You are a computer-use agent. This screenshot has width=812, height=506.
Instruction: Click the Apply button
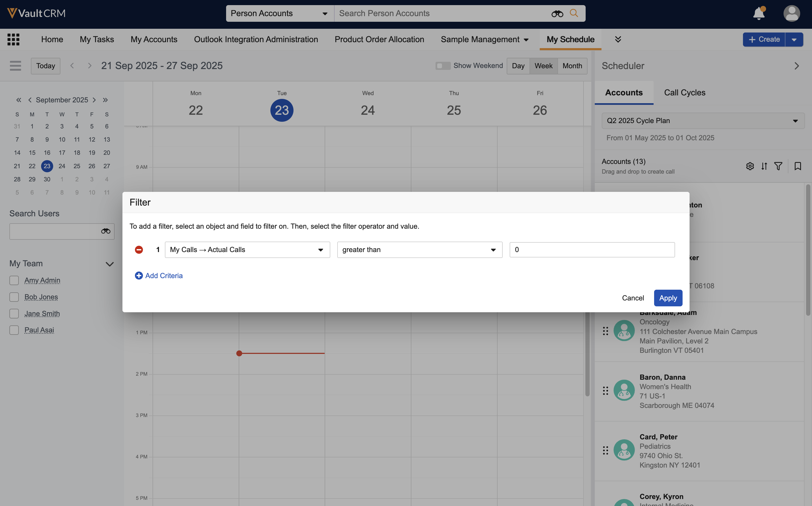coord(668,298)
